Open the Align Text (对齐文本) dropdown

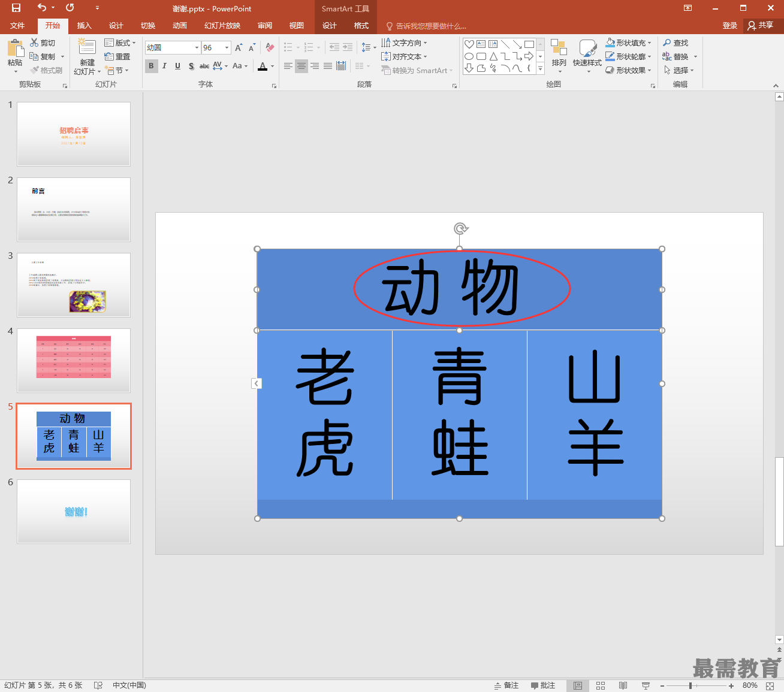pyautogui.click(x=404, y=56)
